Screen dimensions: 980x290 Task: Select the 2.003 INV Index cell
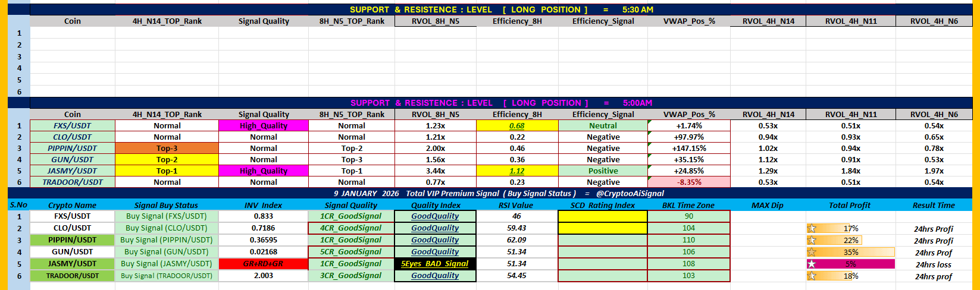click(264, 276)
